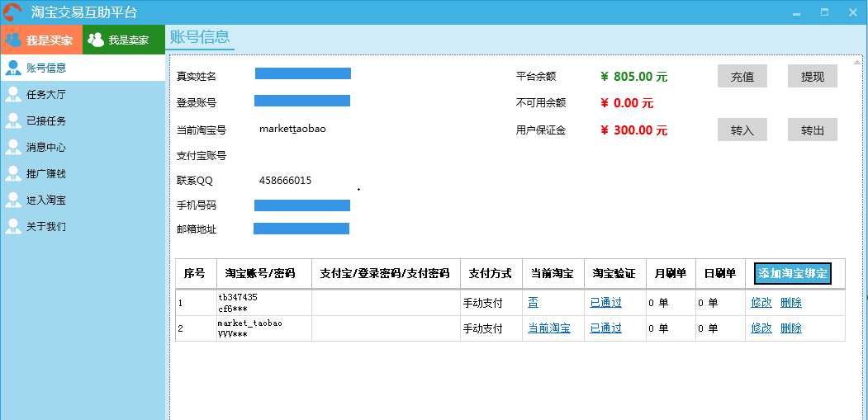Open 关于我们 in the sidebar
Screen dimensions: 868x420
tap(83, 227)
